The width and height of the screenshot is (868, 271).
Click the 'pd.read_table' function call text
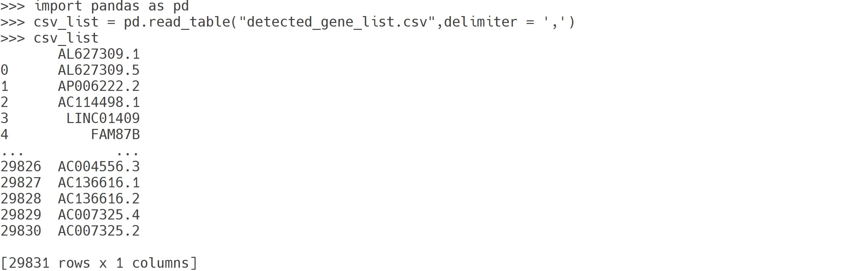[177, 22]
